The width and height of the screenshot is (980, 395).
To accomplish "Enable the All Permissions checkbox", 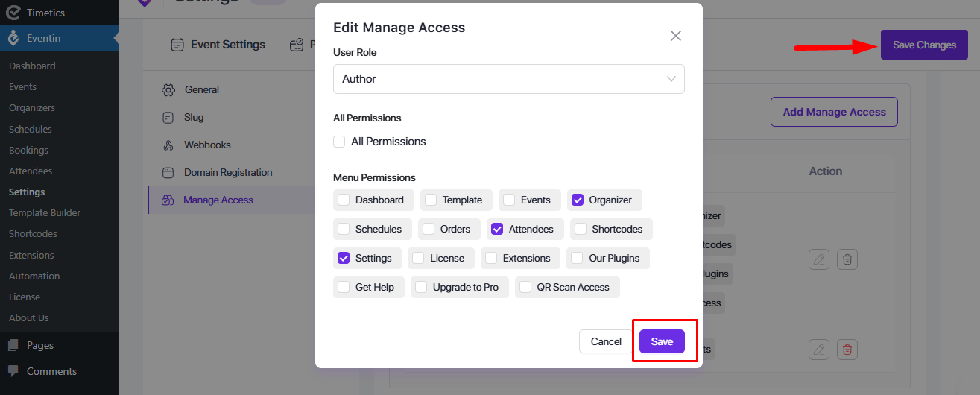I will click(x=340, y=142).
